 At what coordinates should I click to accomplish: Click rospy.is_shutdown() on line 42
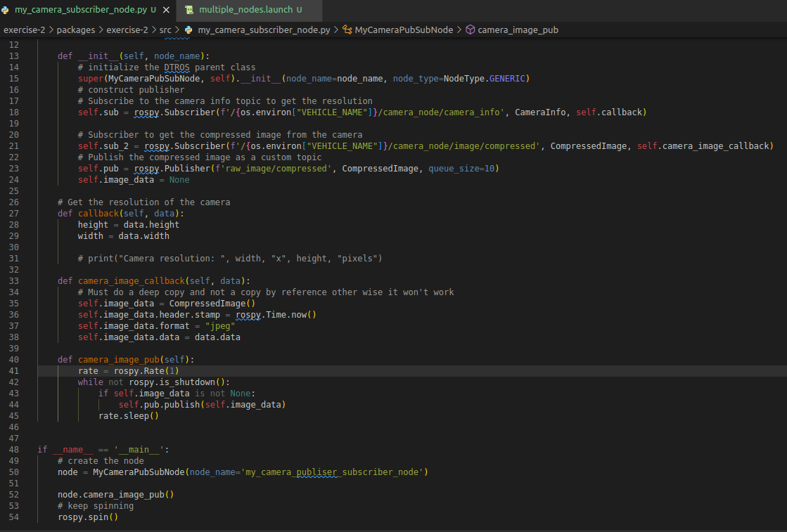click(177, 382)
